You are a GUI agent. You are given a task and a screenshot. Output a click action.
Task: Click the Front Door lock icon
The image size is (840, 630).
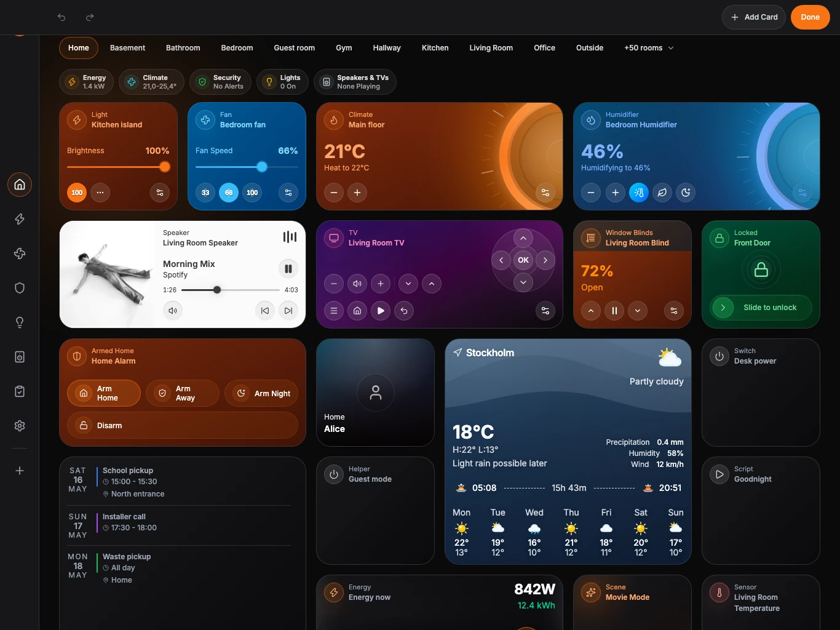761,269
